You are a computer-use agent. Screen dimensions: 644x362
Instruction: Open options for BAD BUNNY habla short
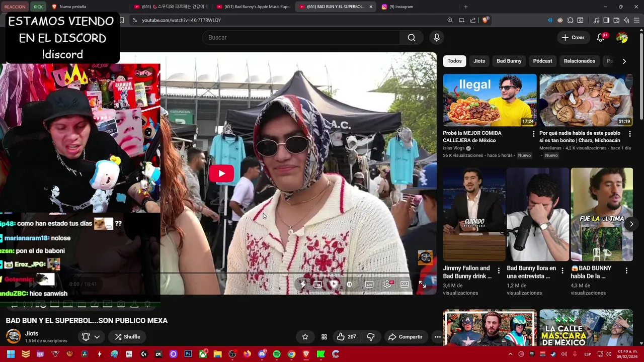(626, 270)
